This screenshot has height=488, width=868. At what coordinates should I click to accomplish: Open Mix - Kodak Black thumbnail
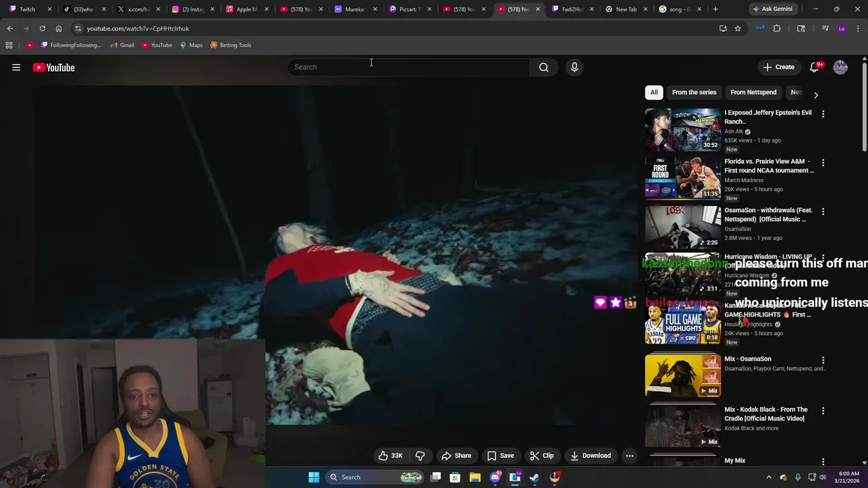click(x=683, y=426)
